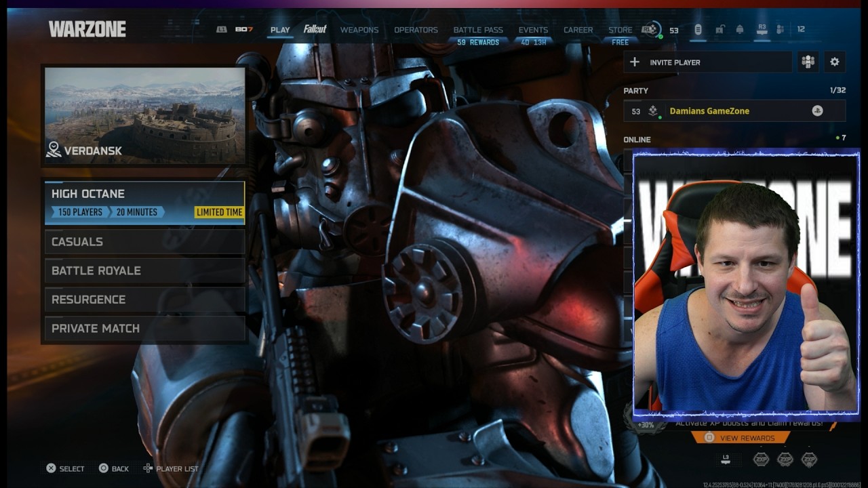
Task: Switch to the PLAY tab
Action: pos(280,30)
